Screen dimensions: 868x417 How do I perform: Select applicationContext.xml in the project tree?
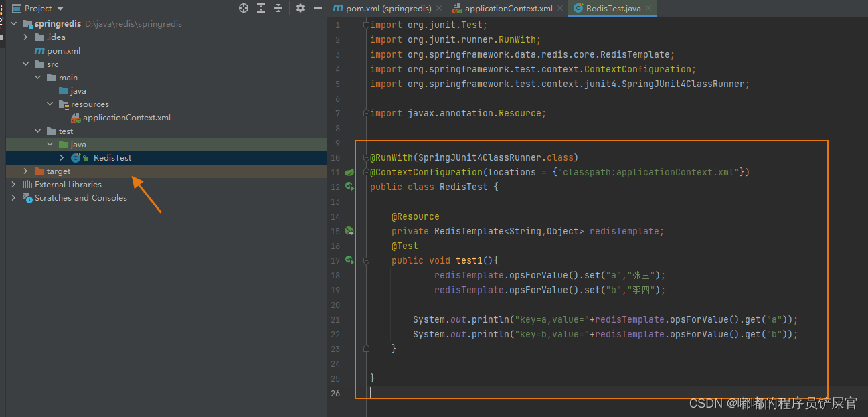126,118
